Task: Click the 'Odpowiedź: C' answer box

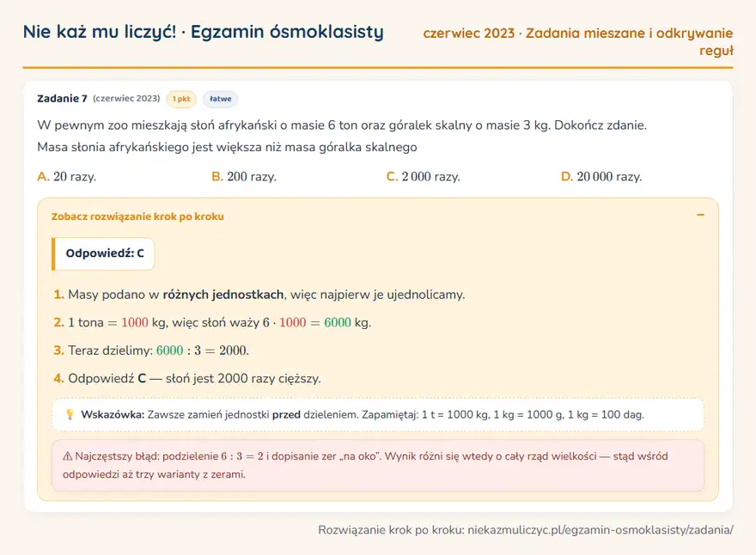Action: pos(103,253)
